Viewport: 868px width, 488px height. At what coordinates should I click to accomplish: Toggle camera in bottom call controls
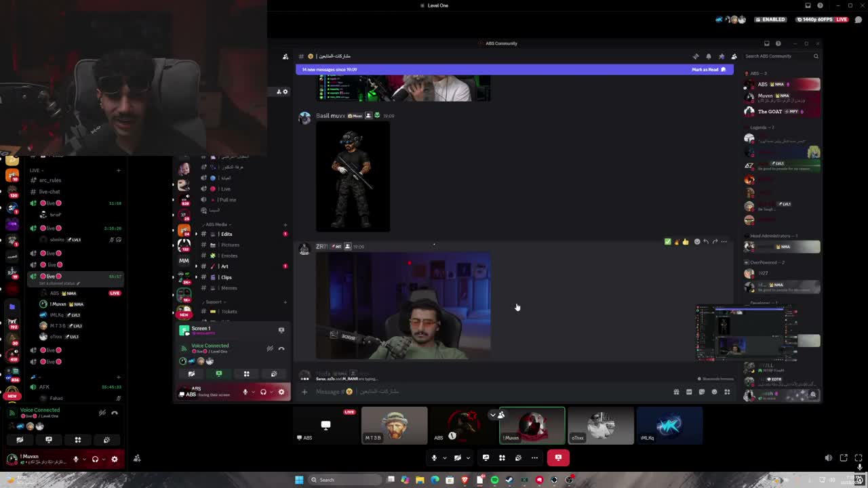[458, 457]
